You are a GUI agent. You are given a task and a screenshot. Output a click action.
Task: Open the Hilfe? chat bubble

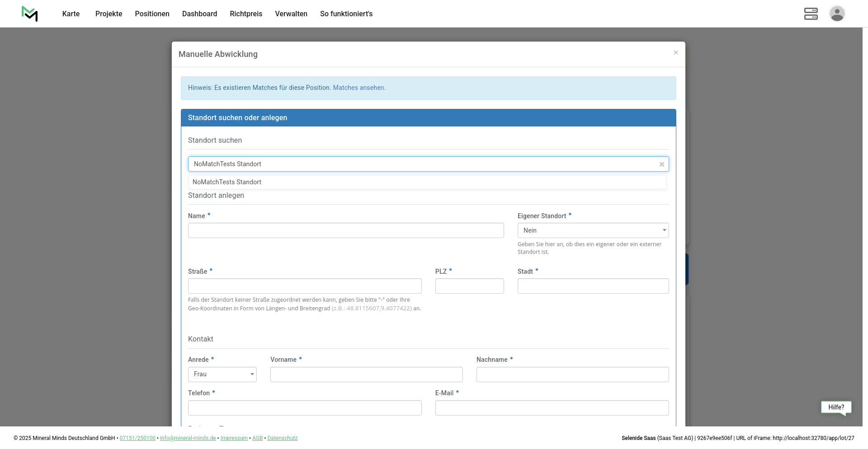pyautogui.click(x=836, y=407)
